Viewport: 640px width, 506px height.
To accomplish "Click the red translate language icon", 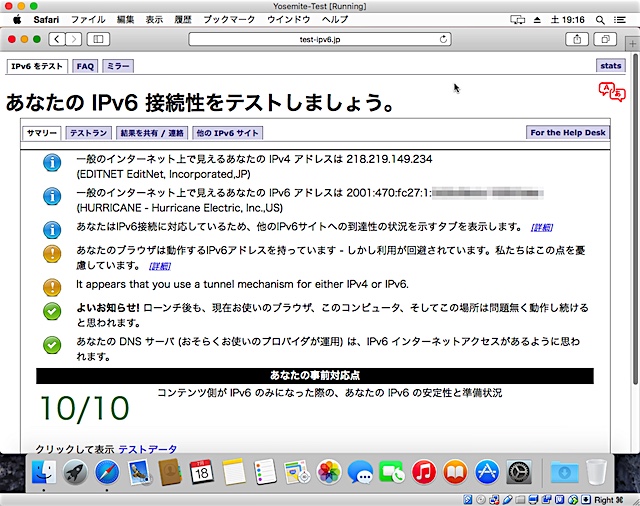I will [612, 92].
